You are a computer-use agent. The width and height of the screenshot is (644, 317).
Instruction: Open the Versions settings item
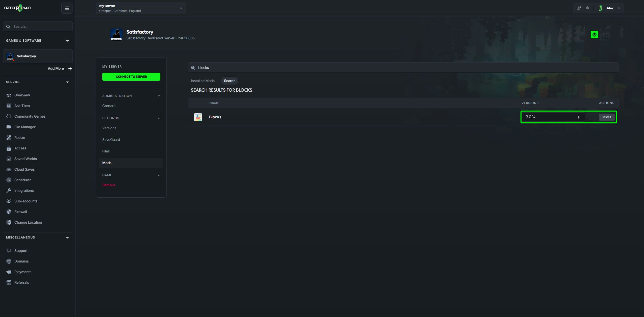(109, 128)
